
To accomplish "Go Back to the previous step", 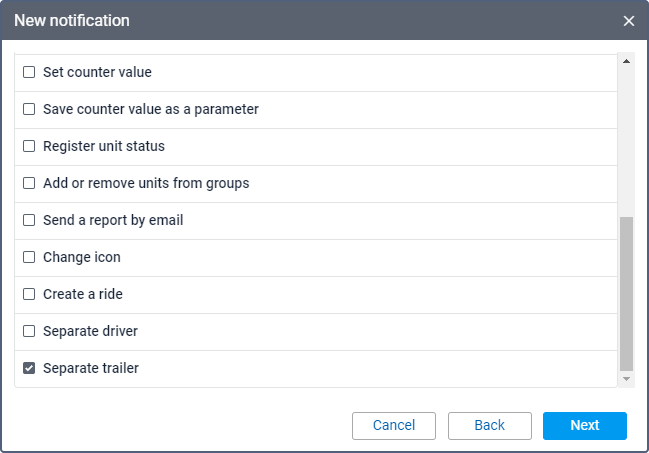I will pos(489,425).
